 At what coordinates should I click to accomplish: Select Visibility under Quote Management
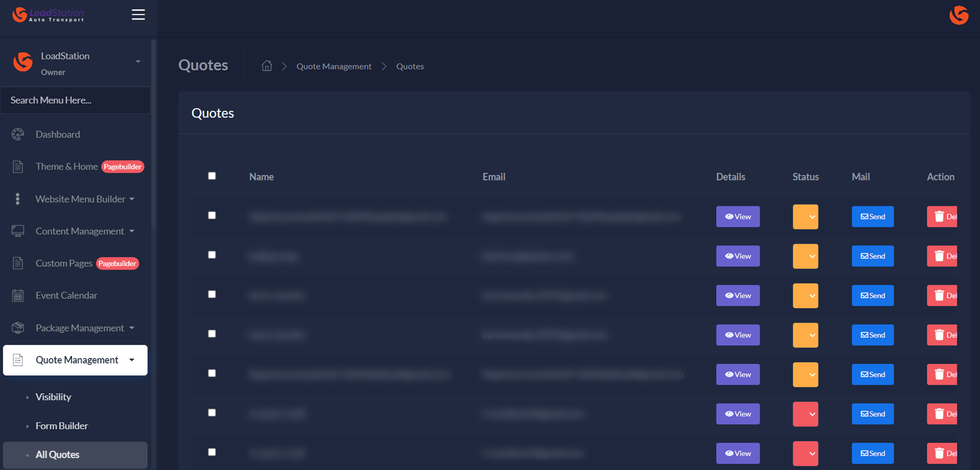[x=53, y=397]
